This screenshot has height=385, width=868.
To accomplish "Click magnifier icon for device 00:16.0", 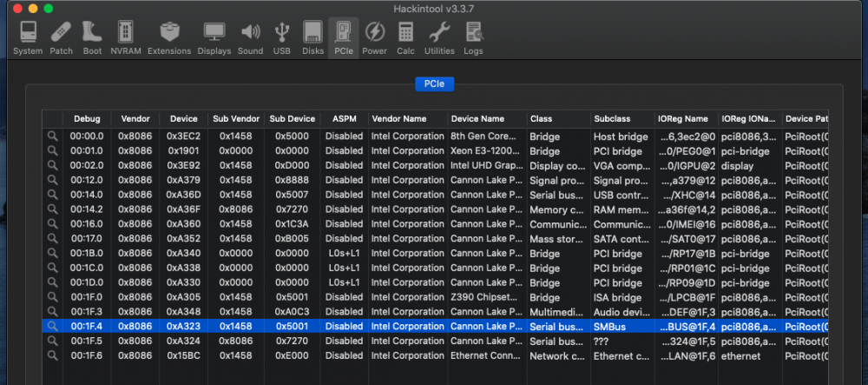I will coord(52,224).
